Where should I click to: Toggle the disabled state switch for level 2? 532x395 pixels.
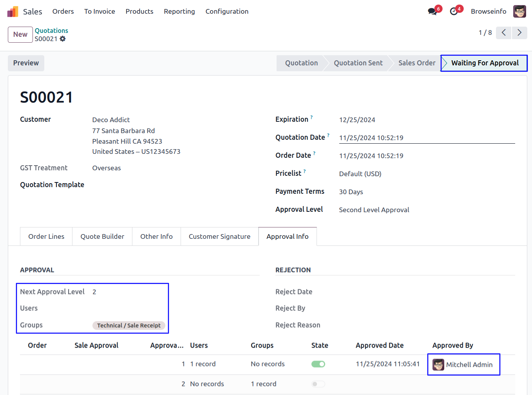click(318, 384)
